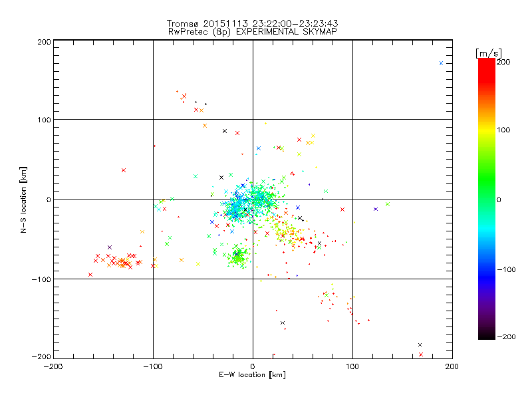Click the black X just above the southeast red X
The width and height of the screenshot is (532, 399).
(420, 344)
